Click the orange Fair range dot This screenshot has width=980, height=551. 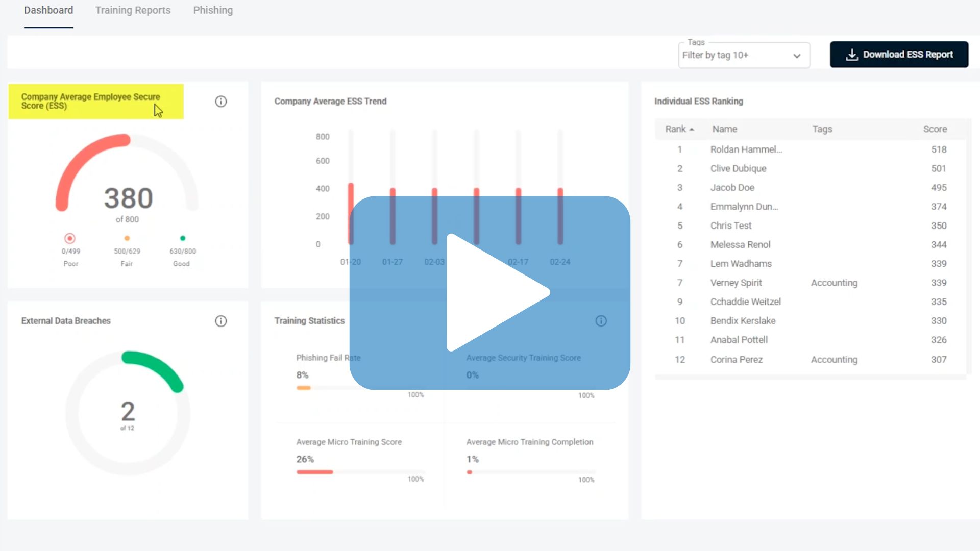click(x=127, y=238)
